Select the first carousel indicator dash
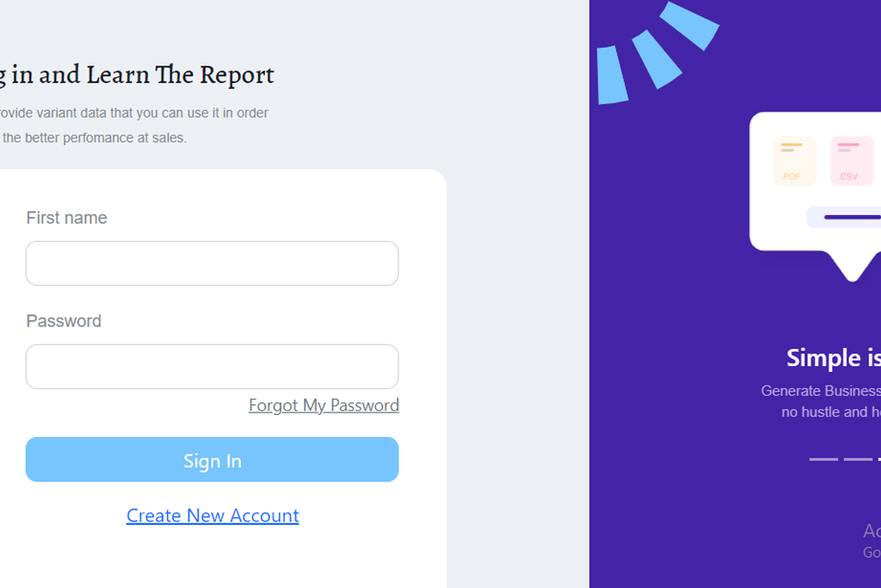The height and width of the screenshot is (588, 881). [x=823, y=459]
